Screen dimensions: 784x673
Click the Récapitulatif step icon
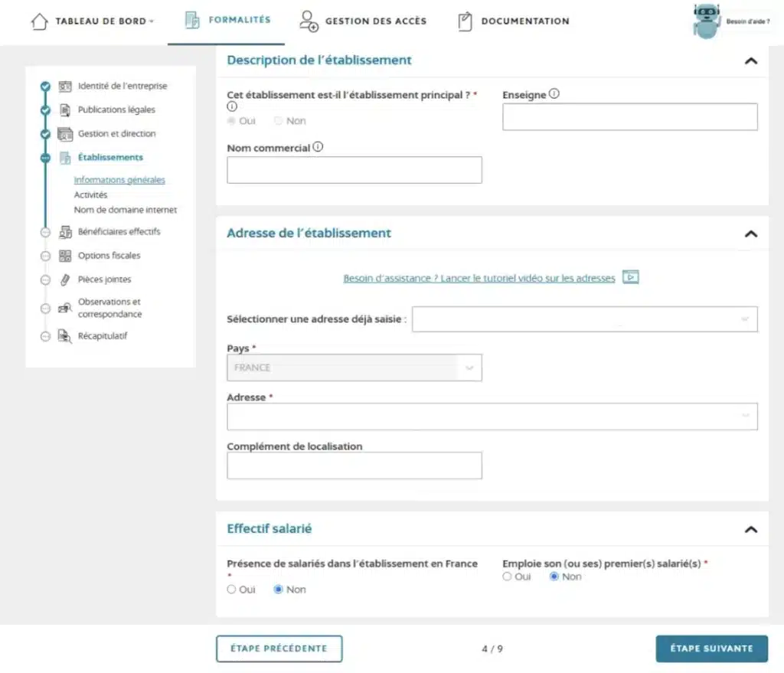coord(66,335)
